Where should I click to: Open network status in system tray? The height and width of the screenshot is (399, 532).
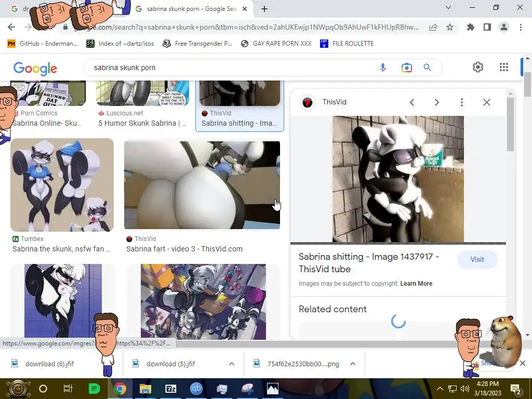pyautogui.click(x=453, y=389)
